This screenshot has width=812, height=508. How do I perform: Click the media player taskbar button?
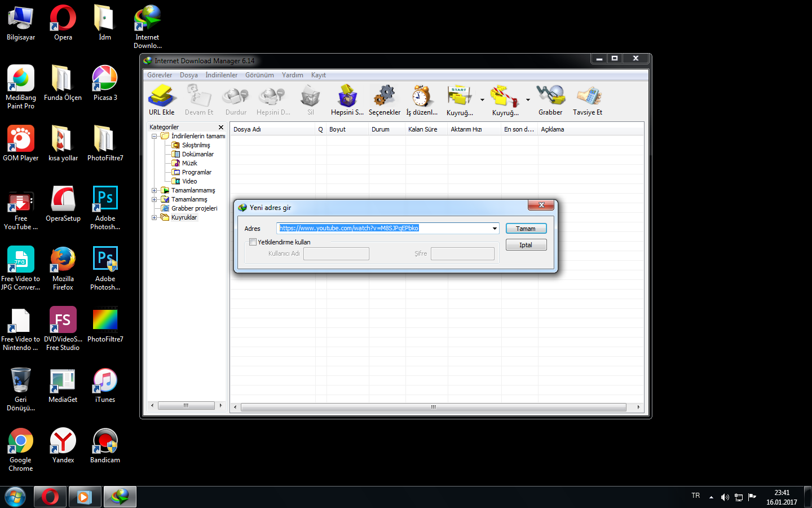click(x=85, y=497)
